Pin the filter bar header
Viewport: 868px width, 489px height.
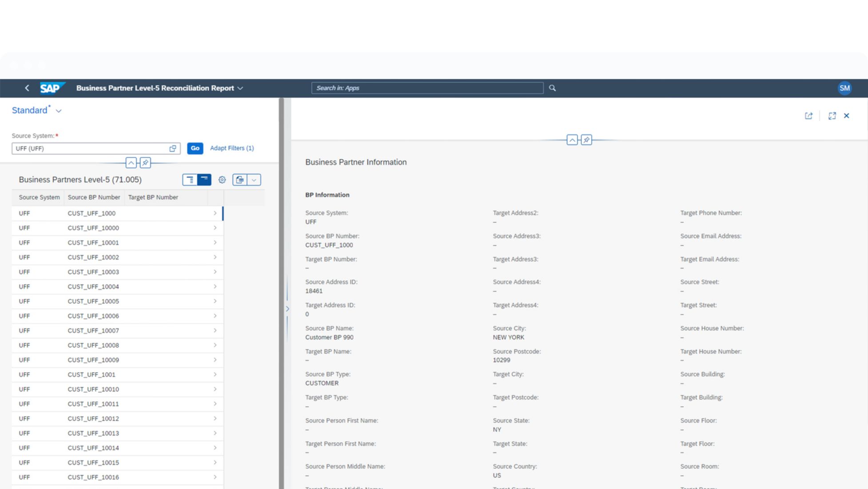[x=145, y=163]
